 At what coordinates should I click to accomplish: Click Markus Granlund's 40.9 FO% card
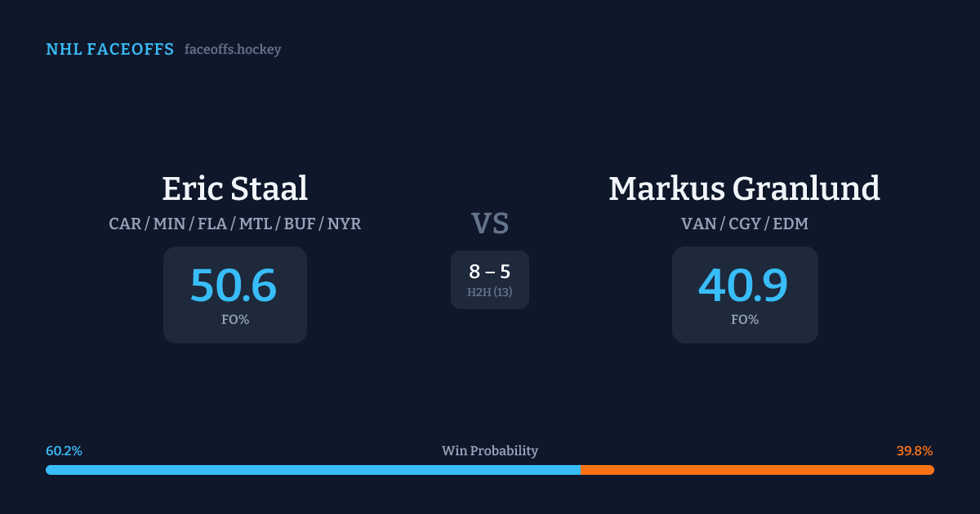[744, 295]
